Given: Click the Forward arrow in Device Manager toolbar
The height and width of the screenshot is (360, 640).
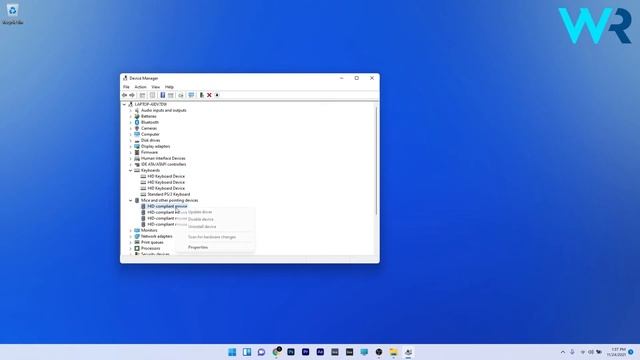Looking at the screenshot, I should (132, 95).
